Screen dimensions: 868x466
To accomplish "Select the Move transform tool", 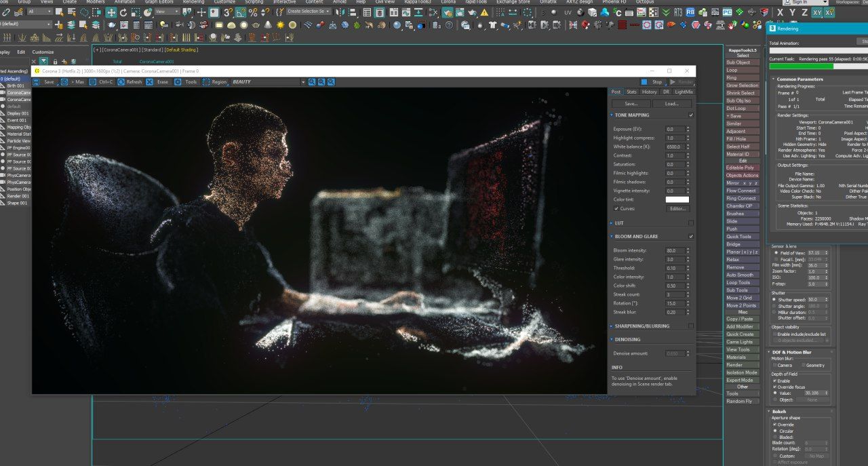I will pos(111,12).
